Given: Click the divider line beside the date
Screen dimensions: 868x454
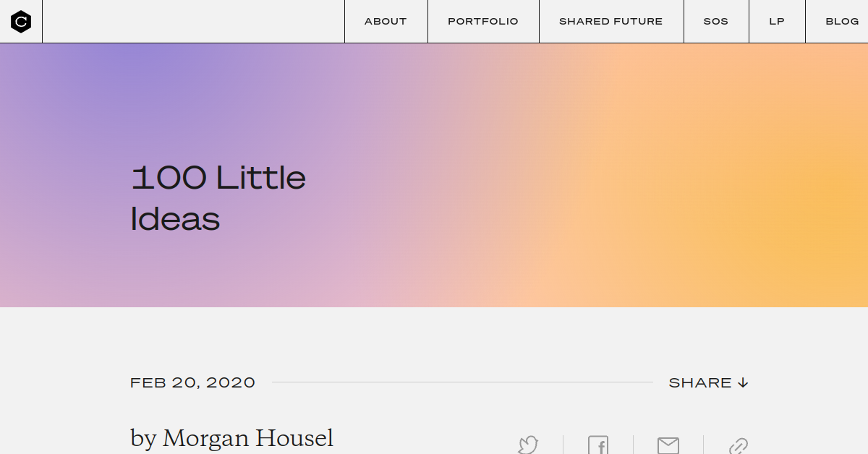Looking at the screenshot, I should pyautogui.click(x=462, y=382).
